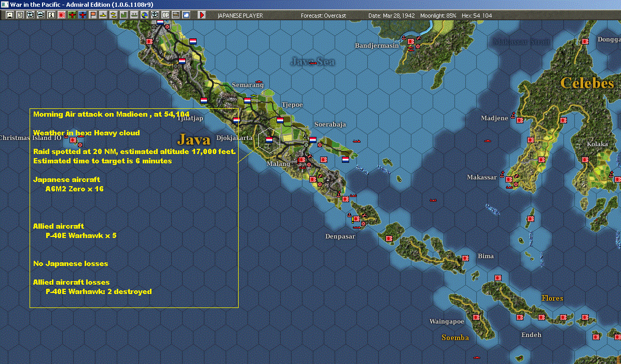Click the green land shape toolbar icon

click(x=123, y=15)
